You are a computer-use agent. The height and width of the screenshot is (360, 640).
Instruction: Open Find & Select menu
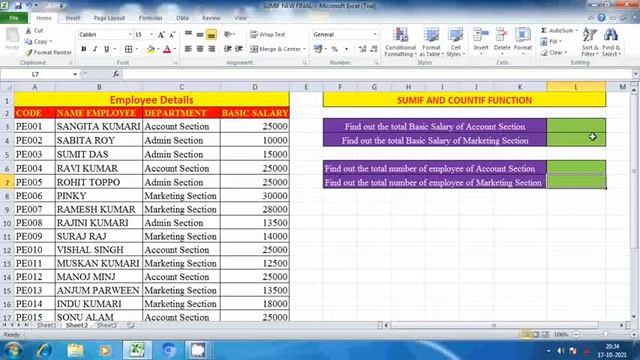click(x=611, y=42)
